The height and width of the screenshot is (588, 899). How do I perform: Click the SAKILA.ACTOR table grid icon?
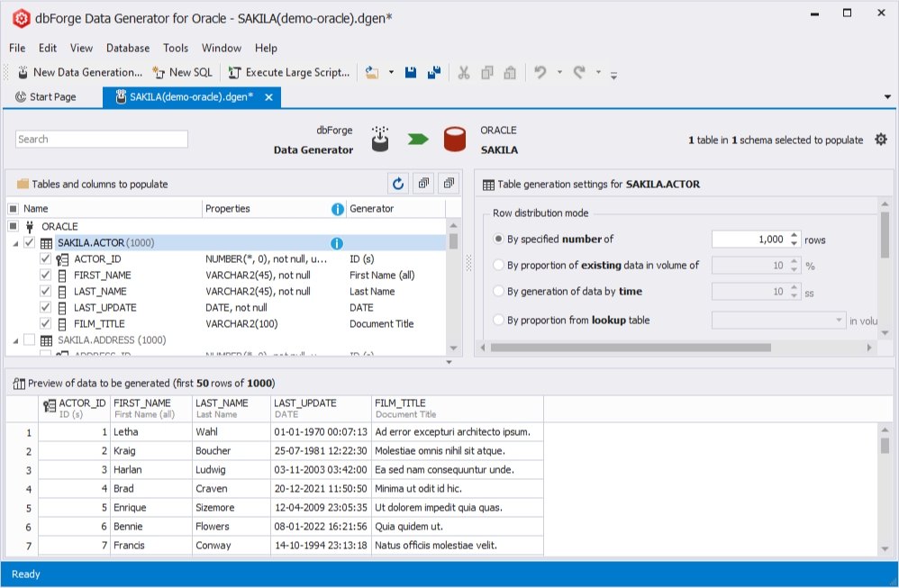coord(47,243)
